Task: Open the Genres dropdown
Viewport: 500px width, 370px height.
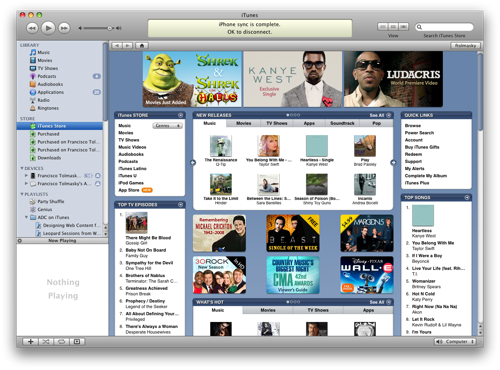Action: pyautogui.click(x=168, y=126)
